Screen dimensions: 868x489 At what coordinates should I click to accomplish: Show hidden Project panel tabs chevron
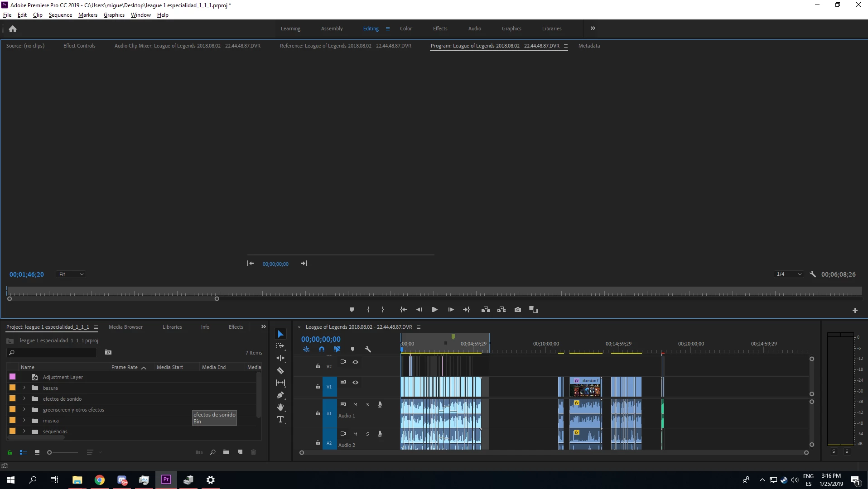(263, 326)
